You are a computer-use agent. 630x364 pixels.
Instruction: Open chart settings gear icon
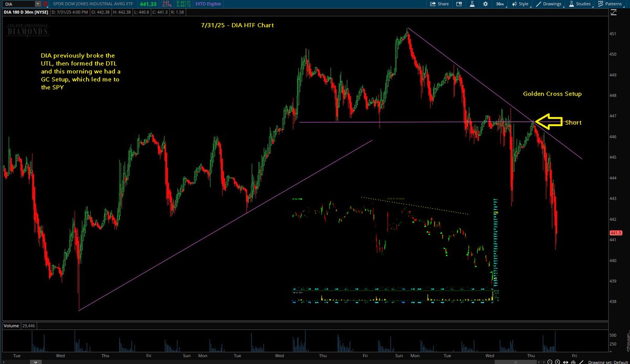tap(486, 4)
